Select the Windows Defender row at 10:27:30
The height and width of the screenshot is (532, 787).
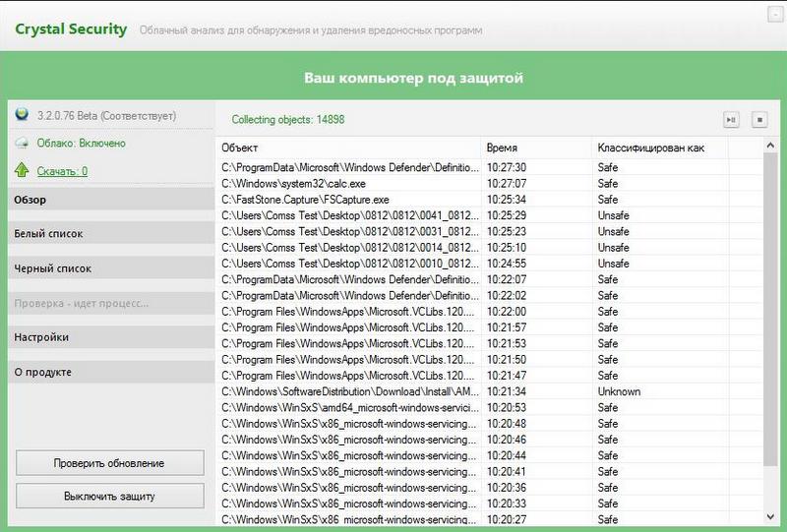[489, 167]
